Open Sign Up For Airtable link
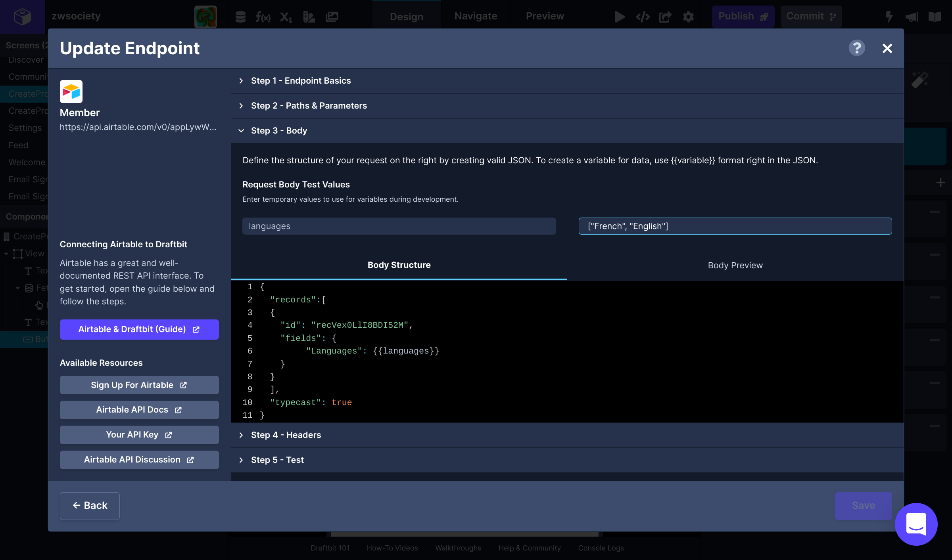Screen dimensions: 952x560 click(139, 385)
